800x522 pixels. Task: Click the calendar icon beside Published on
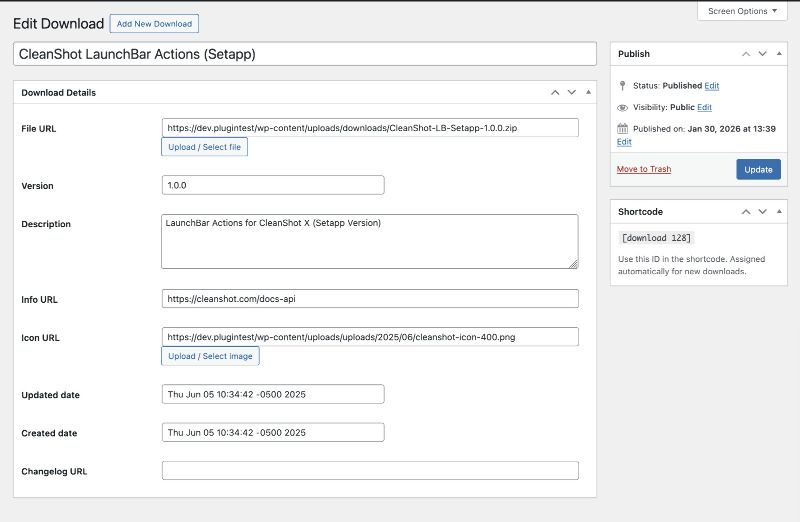(622, 128)
